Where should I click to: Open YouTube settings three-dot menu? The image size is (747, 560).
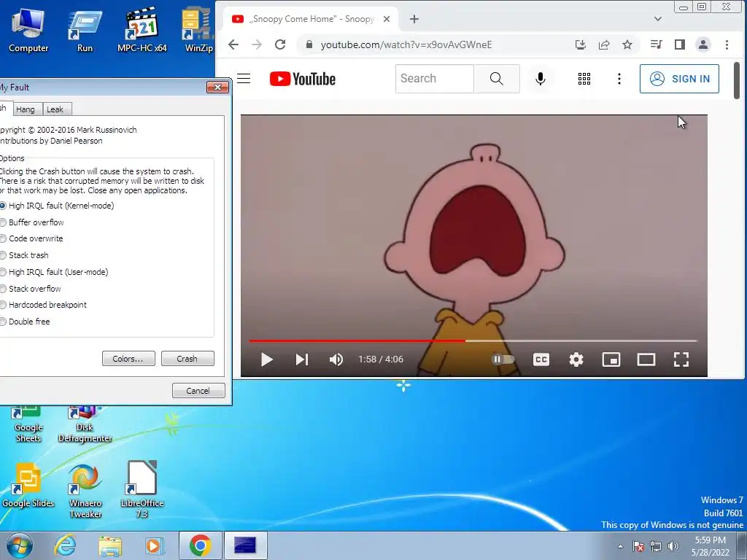pyautogui.click(x=619, y=79)
